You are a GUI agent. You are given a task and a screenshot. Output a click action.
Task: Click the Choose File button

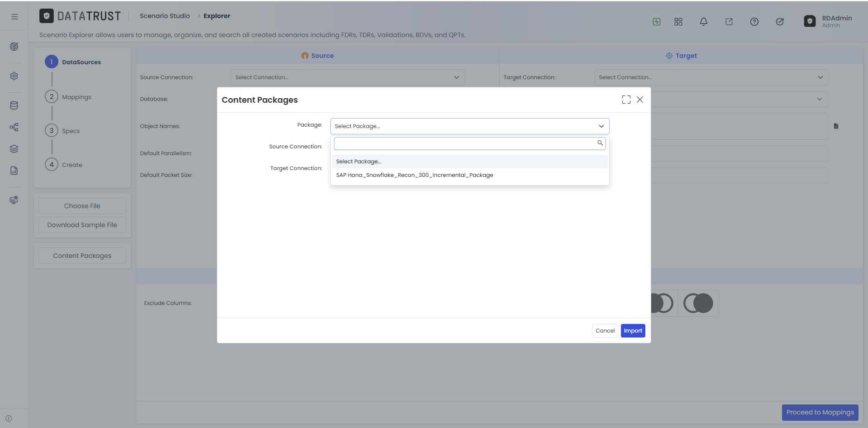(82, 206)
